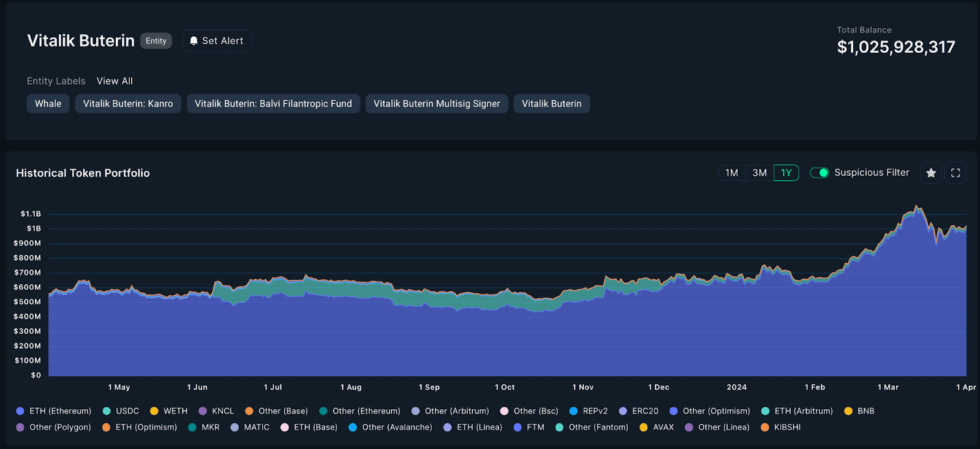Click the Entity badge next to the name
The image size is (980, 449).
[x=156, y=41]
